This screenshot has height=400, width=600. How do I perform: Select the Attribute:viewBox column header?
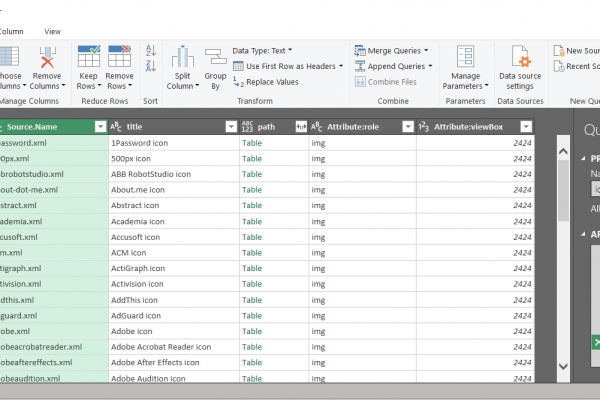point(468,127)
